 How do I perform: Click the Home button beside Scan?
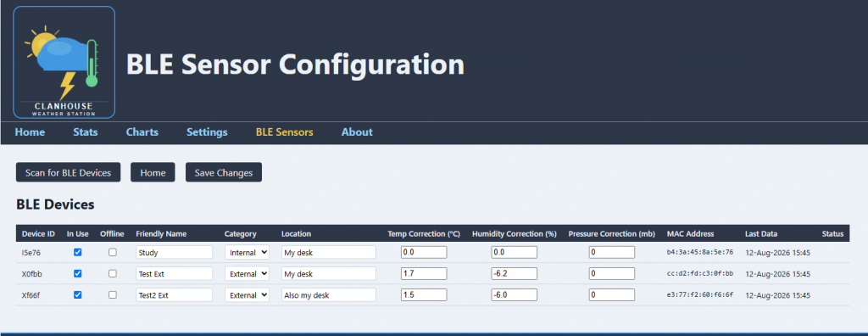tap(153, 172)
